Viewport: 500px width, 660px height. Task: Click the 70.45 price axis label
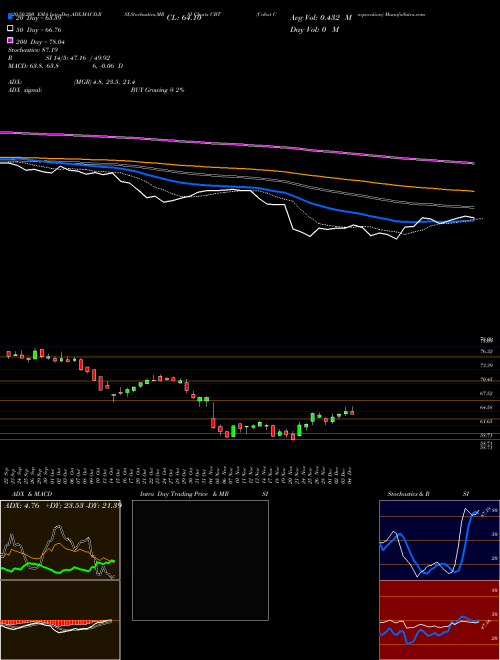[x=487, y=379]
